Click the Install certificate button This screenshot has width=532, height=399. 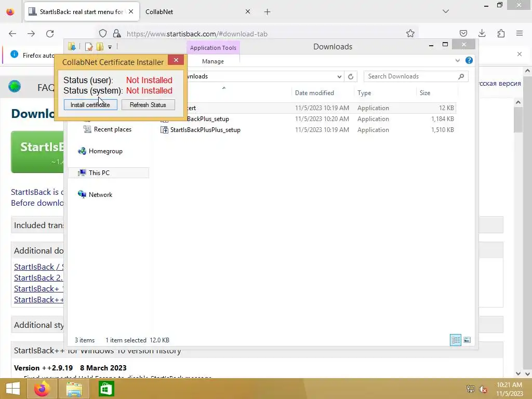[x=90, y=105]
